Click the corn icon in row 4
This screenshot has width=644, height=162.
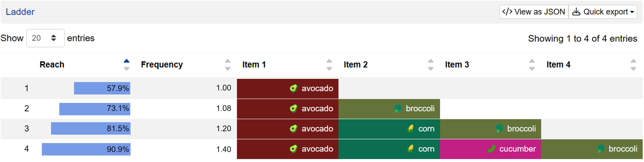coord(411,149)
